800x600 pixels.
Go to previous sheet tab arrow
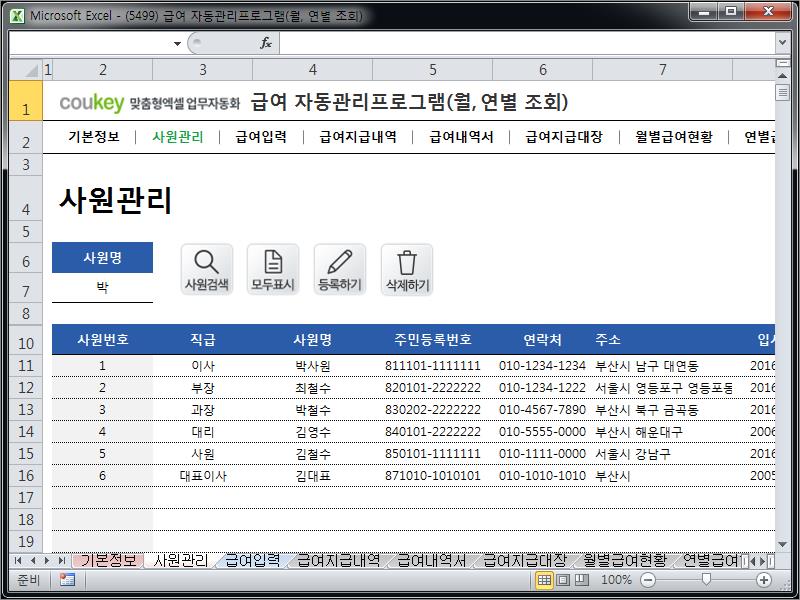(x=33, y=561)
